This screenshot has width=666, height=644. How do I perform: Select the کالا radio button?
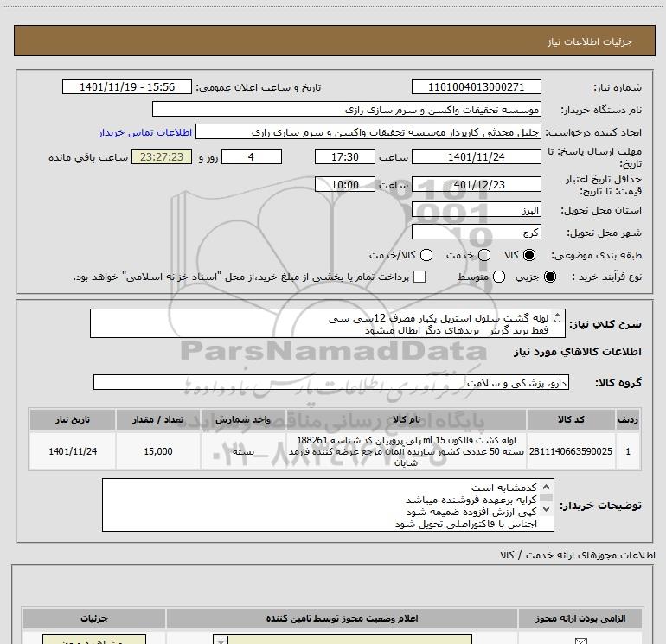point(529,255)
